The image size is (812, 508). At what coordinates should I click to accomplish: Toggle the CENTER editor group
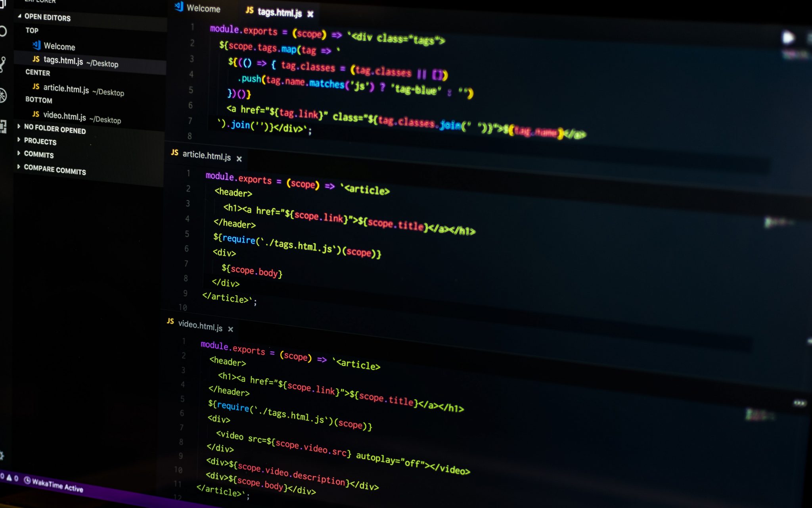point(36,73)
